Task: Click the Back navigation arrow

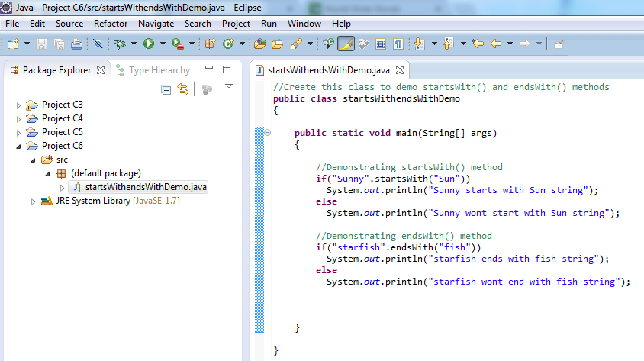Action: click(x=496, y=44)
